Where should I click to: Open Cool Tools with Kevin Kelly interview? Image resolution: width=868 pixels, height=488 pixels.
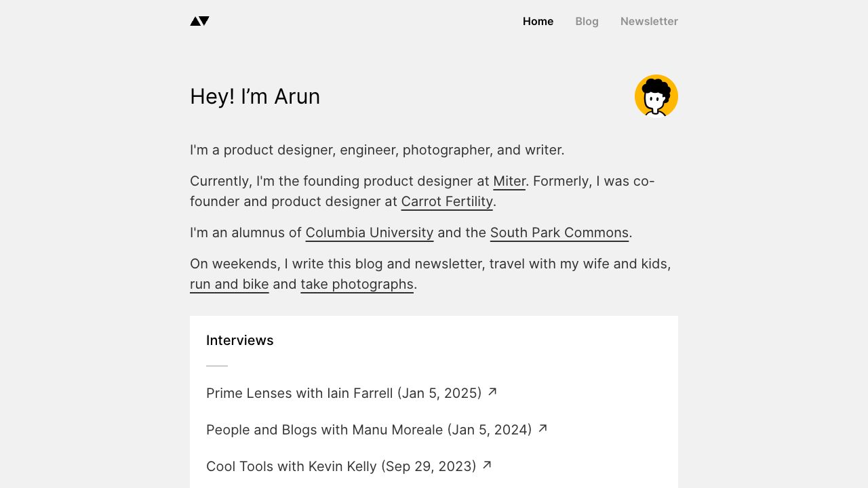[x=340, y=466]
